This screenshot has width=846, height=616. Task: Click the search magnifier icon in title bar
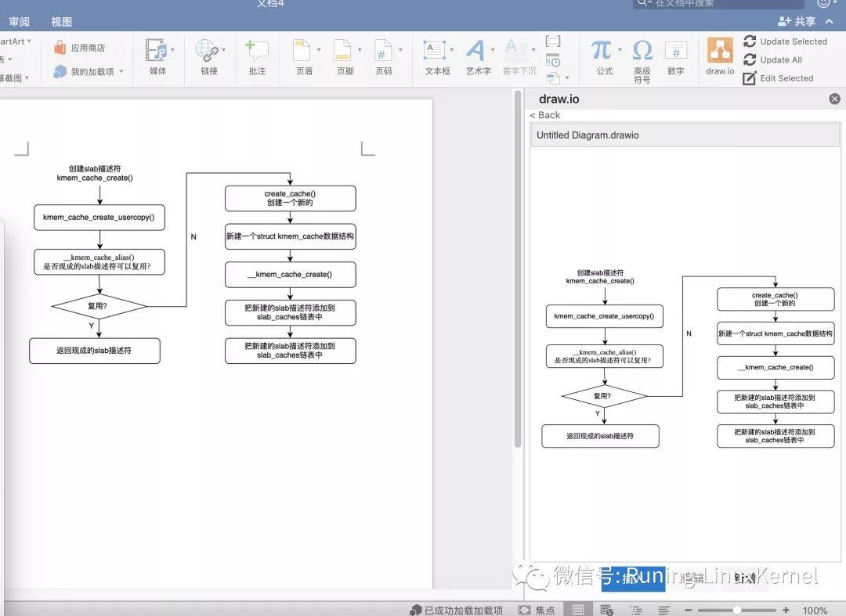click(x=643, y=2)
